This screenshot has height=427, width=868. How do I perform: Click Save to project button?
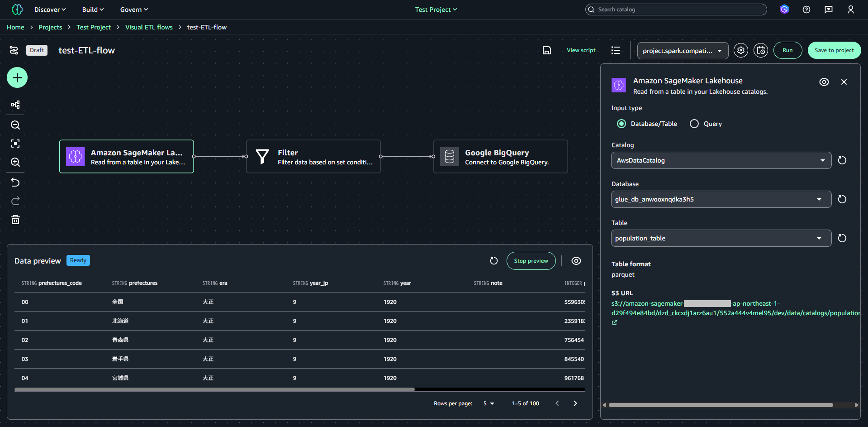pyautogui.click(x=834, y=50)
